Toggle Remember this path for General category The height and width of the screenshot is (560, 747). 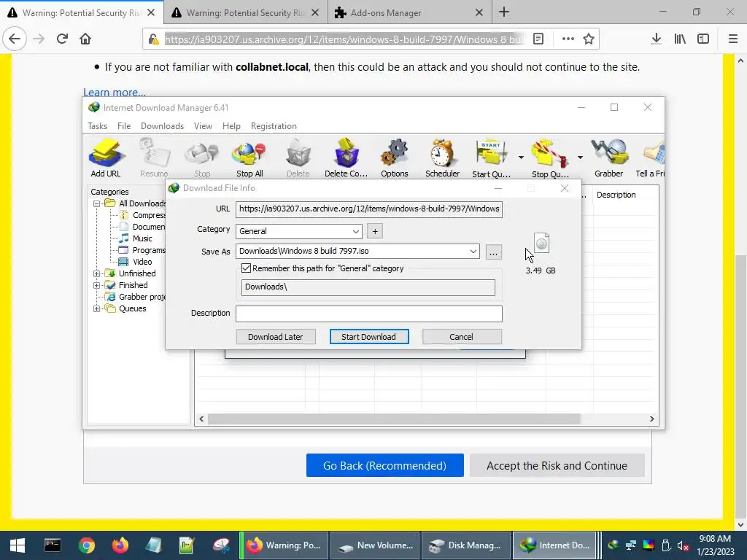click(x=247, y=268)
